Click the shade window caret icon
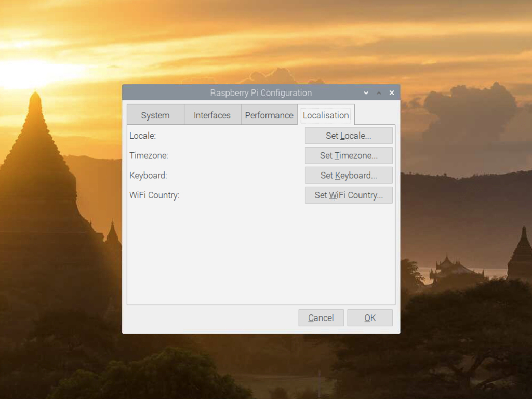Image resolution: width=532 pixels, height=399 pixels. 379,92
